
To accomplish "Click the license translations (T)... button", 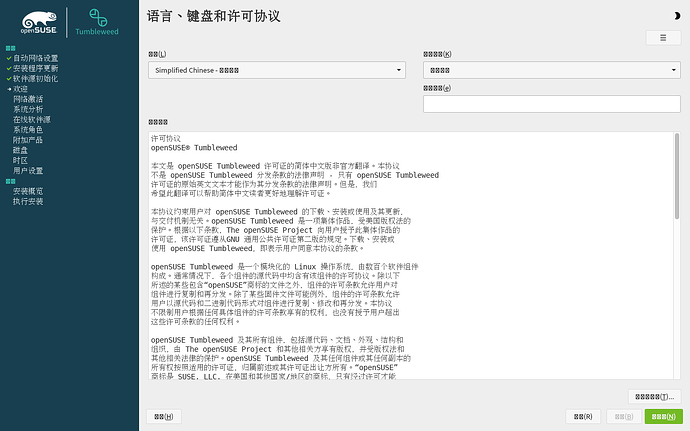I will click(654, 397).
